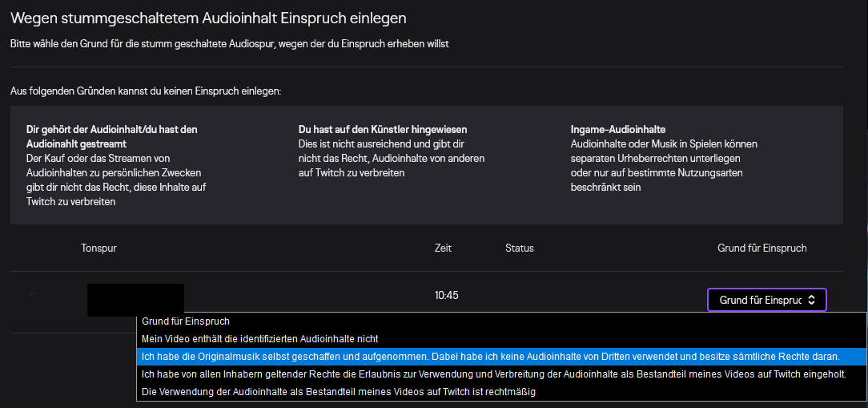
Task: Click 'Aus folgenden Gründen kannst du keinen Einspruch' text
Action: 146,92
